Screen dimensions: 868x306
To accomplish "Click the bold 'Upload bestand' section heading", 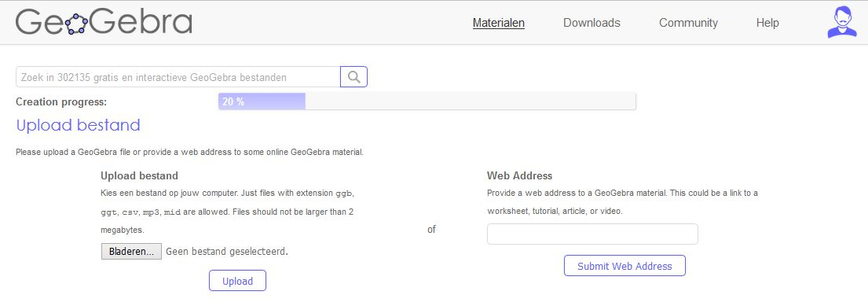I will pyautogui.click(x=140, y=175).
